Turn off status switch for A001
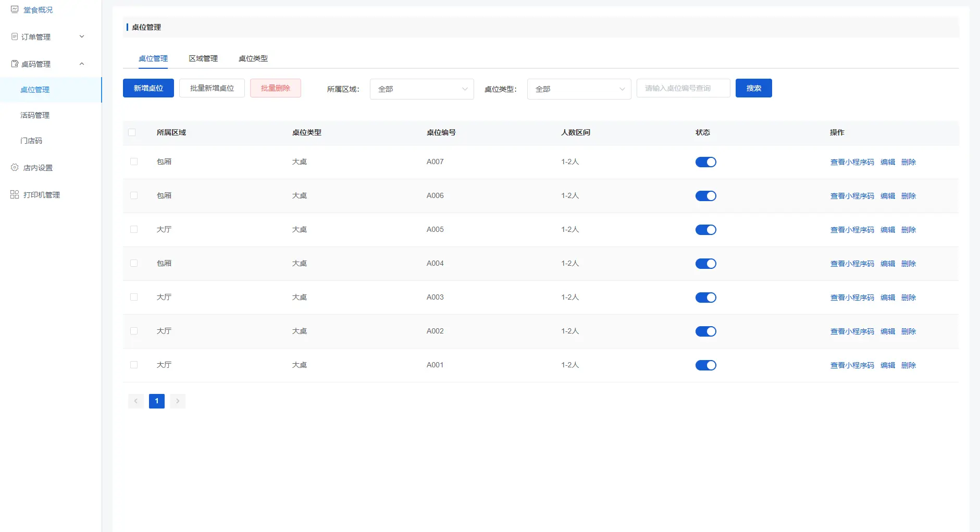980x532 pixels. point(706,365)
